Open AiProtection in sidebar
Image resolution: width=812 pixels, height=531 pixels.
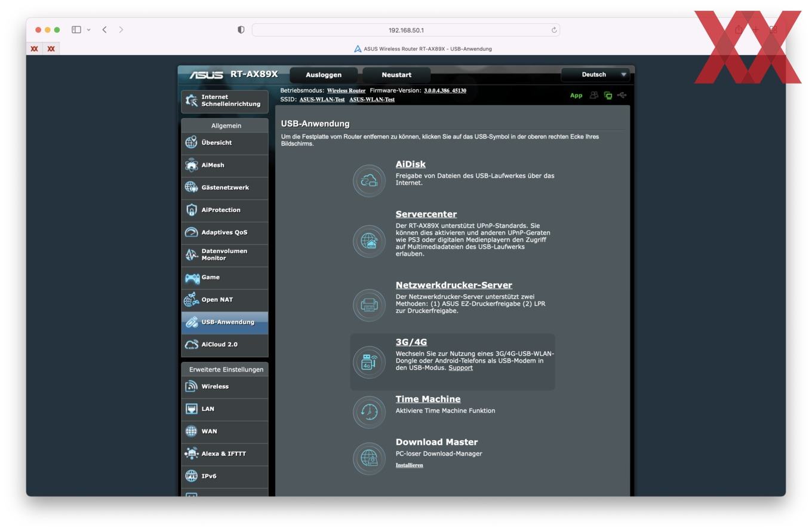tap(224, 210)
